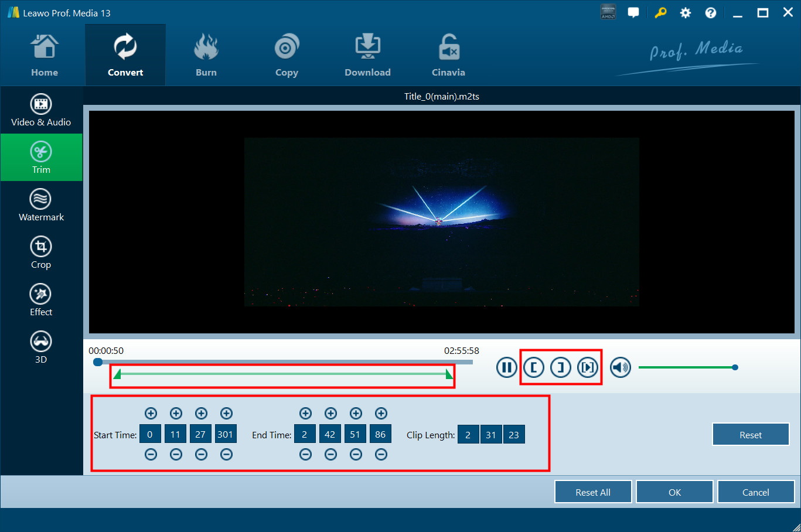Open the AMD GPU acceleration icon

click(x=608, y=12)
